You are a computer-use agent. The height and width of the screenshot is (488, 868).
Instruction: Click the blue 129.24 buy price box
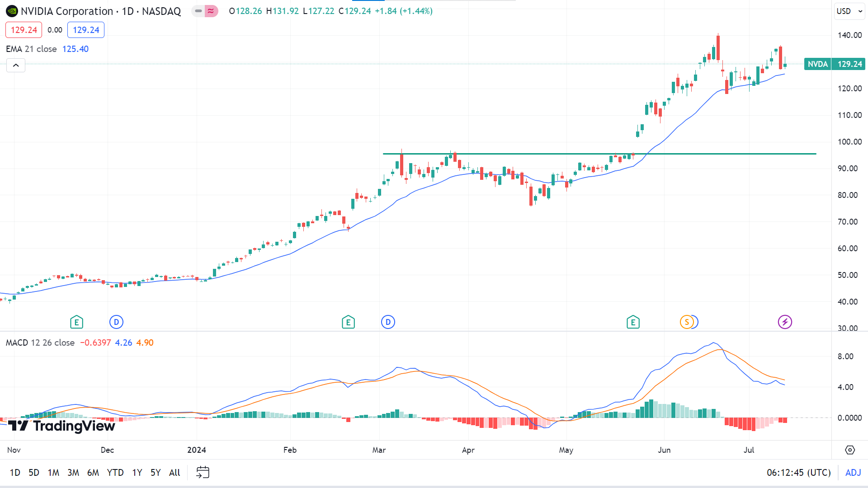[x=86, y=30]
